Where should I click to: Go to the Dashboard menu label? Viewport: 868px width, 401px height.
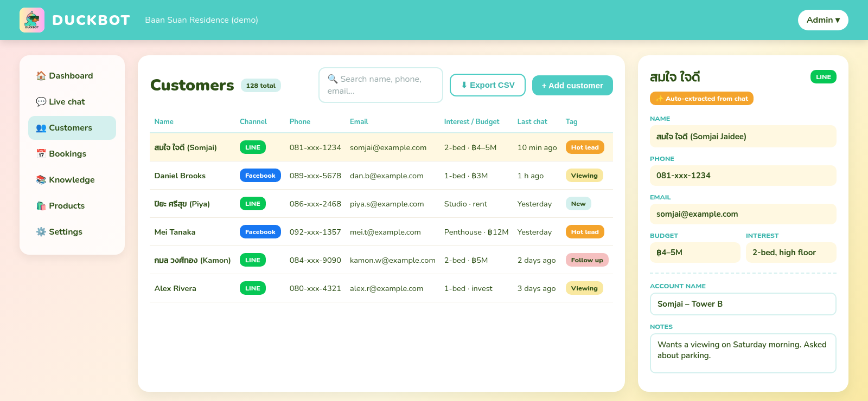[x=71, y=76]
